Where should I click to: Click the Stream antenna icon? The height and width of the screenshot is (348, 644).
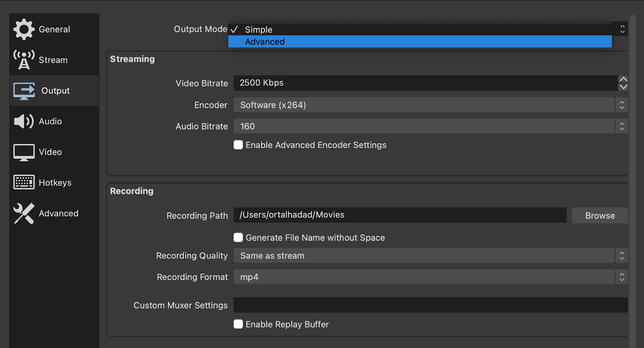[24, 60]
